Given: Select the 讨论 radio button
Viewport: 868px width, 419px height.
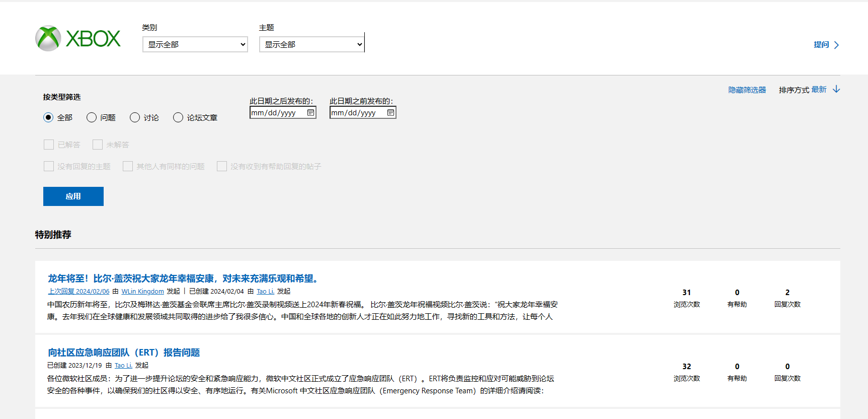Looking at the screenshot, I should (x=135, y=117).
